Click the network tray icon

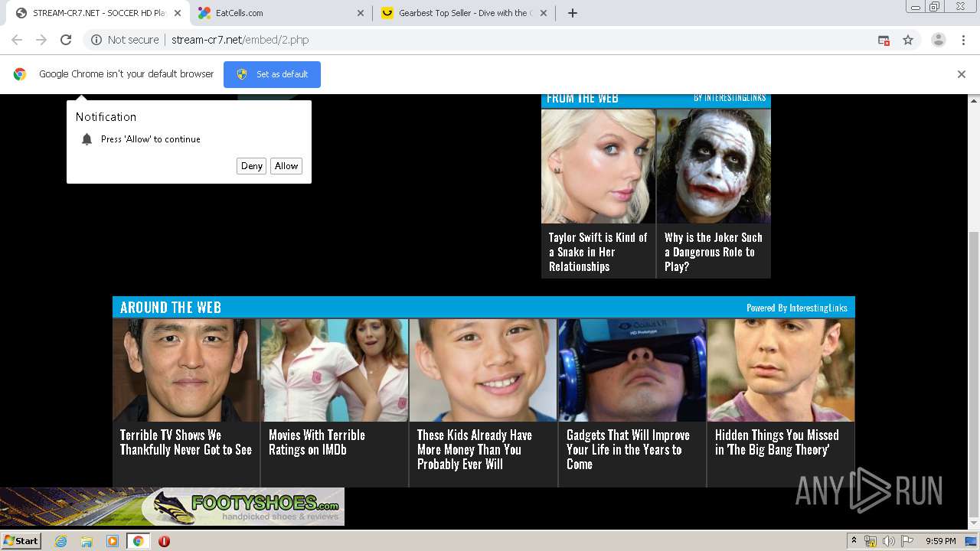[x=871, y=541]
